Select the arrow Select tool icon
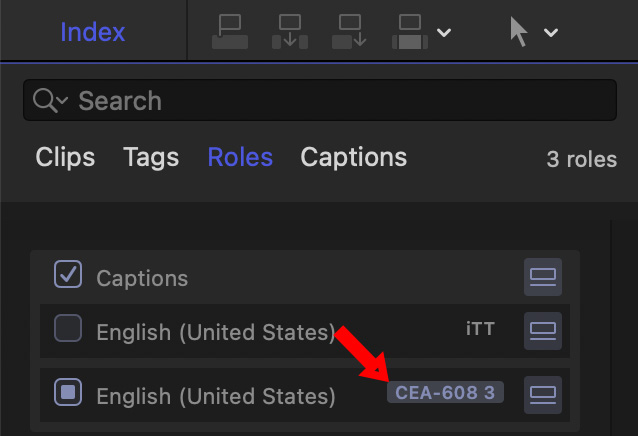 tap(518, 32)
